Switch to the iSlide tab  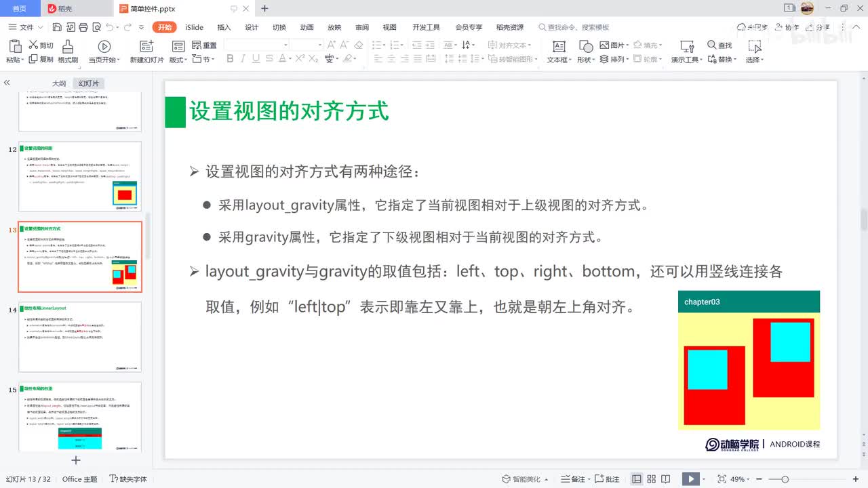point(195,27)
